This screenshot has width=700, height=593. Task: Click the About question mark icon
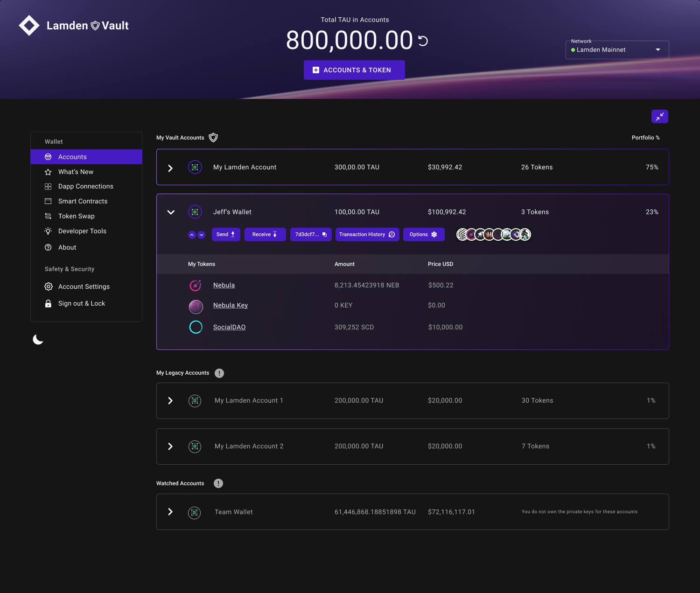pyautogui.click(x=48, y=247)
